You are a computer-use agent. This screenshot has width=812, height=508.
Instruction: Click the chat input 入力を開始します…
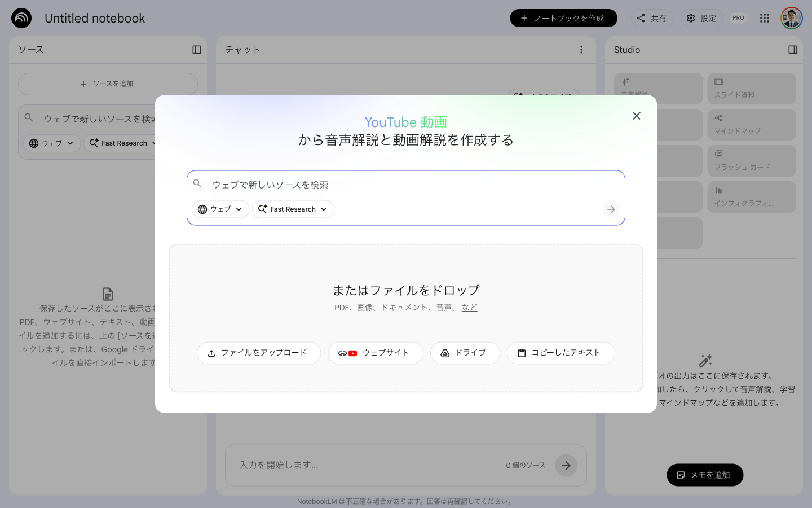click(x=367, y=465)
